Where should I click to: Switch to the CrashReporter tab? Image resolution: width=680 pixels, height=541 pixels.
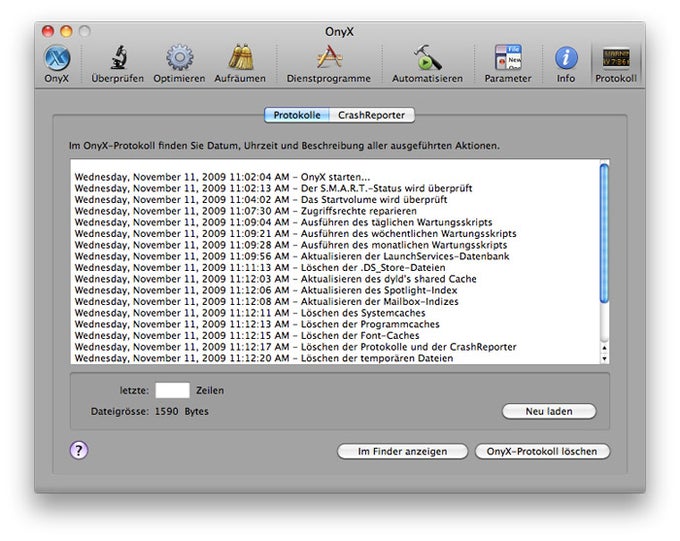(x=372, y=115)
